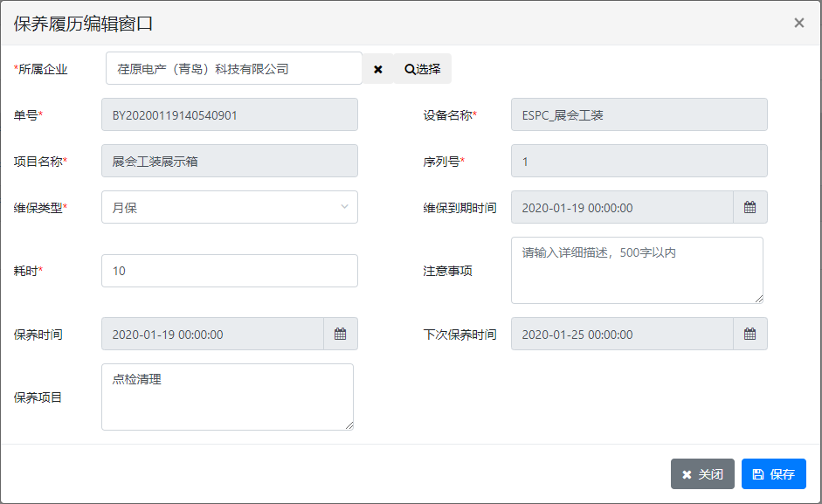Click the 注意事项 description textarea
The image size is (822, 504).
coord(637,270)
